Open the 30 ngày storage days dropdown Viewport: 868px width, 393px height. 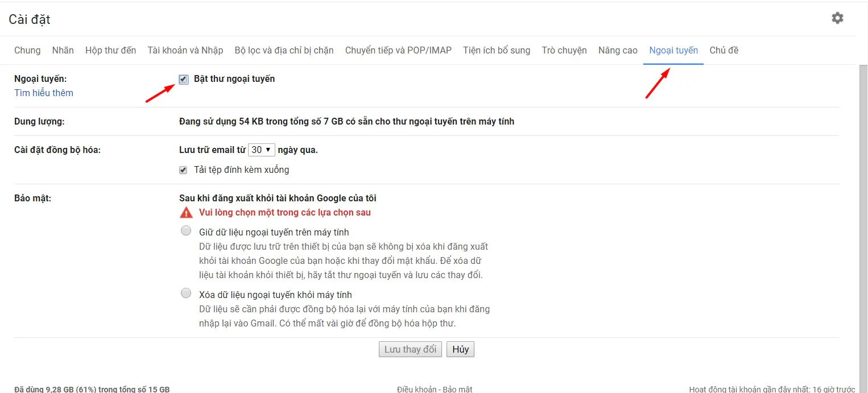pos(261,150)
